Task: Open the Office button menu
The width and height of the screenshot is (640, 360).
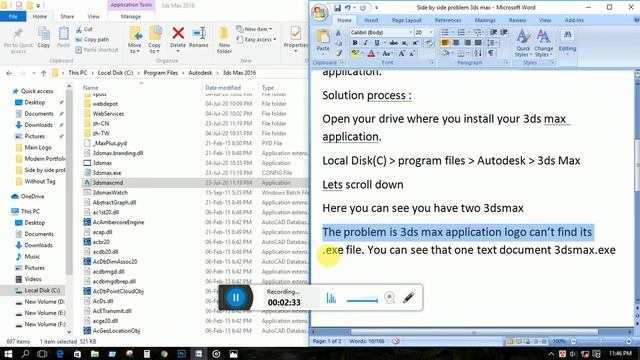Action: [x=320, y=12]
